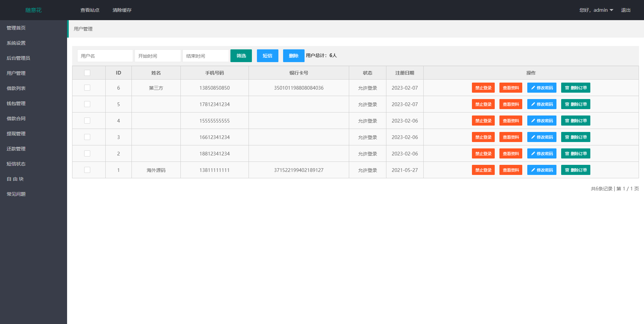Open the 结束时间 date picker field
The image size is (644, 324).
pos(206,56)
